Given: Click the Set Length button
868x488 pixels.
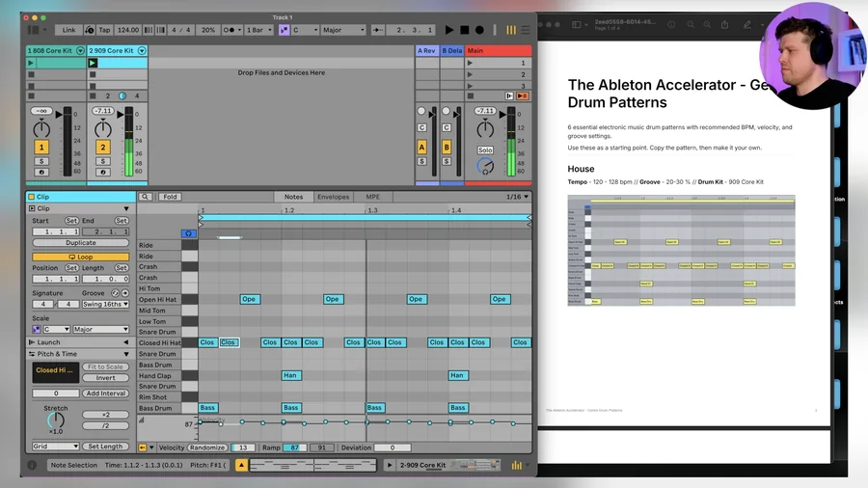Looking at the screenshot, I should 106,446.
